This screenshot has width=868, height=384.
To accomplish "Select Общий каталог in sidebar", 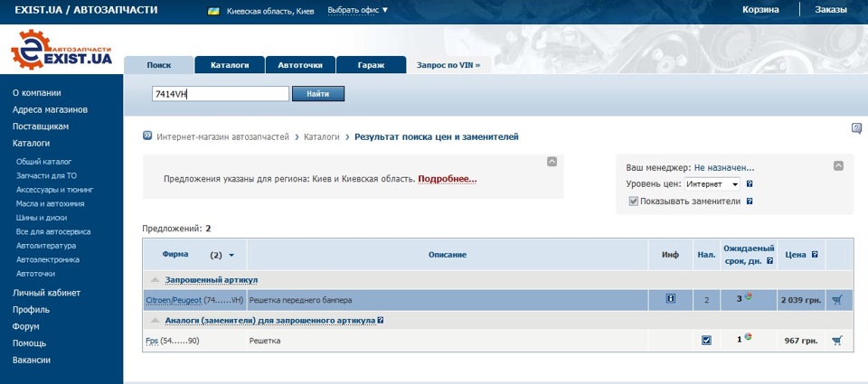I will point(43,162).
